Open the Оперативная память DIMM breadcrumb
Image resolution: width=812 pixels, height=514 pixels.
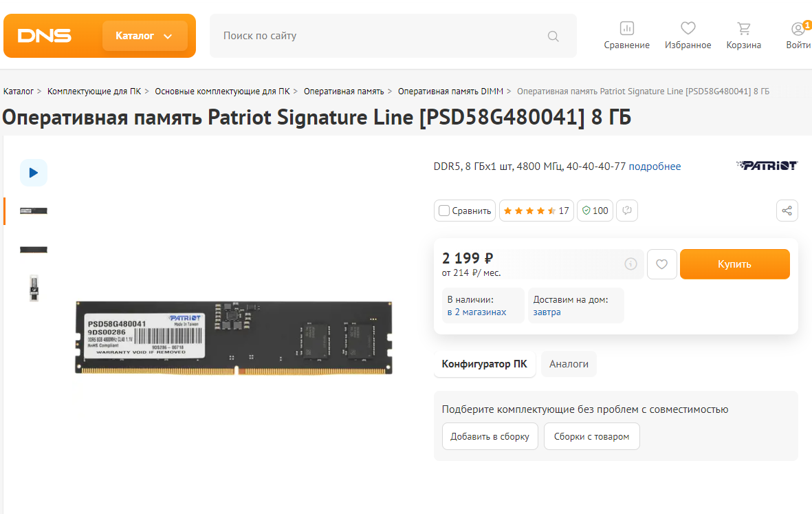(x=450, y=92)
